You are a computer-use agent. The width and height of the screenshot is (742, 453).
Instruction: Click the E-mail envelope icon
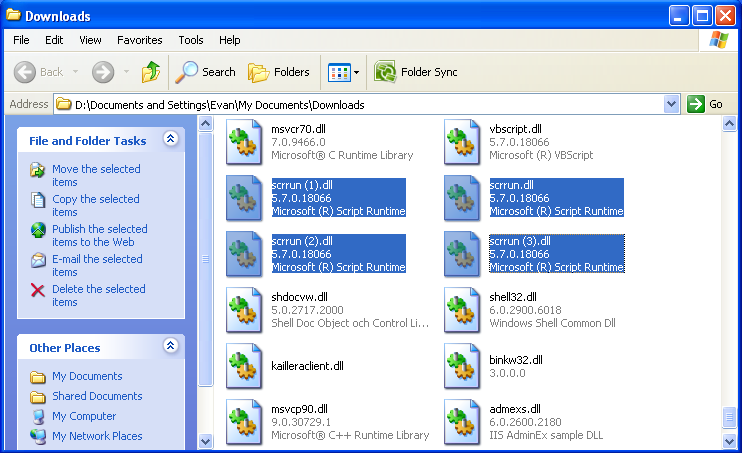click(x=38, y=260)
